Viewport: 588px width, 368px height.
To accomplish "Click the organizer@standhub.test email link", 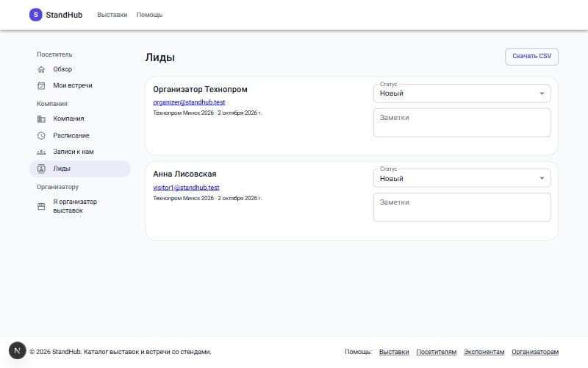I will pyautogui.click(x=189, y=102).
